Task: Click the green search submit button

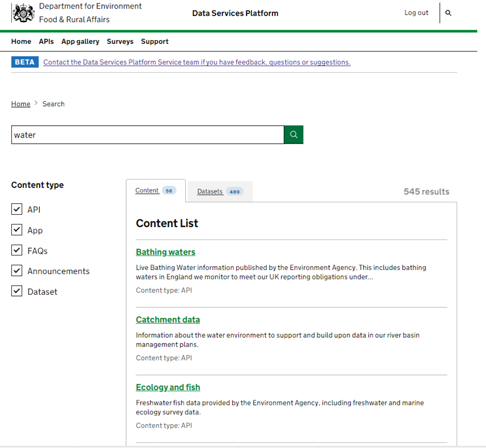Action: pyautogui.click(x=294, y=135)
